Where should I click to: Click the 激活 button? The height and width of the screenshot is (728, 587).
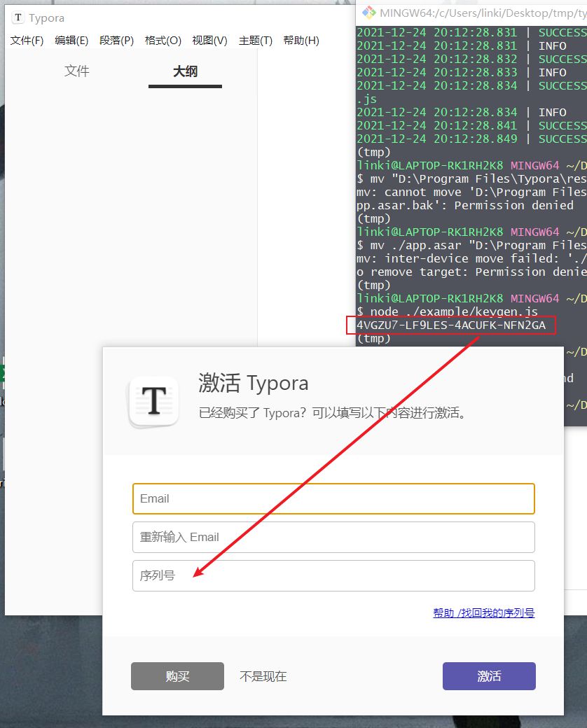(x=488, y=676)
